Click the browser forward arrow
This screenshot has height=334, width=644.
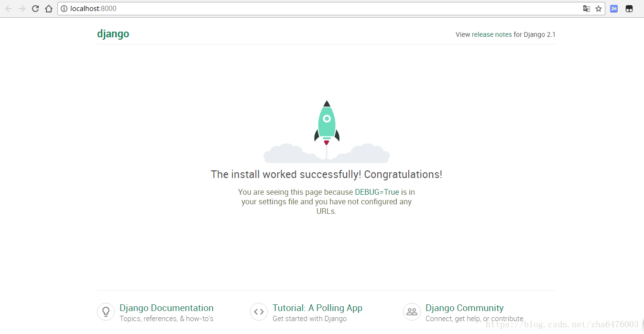click(x=22, y=9)
